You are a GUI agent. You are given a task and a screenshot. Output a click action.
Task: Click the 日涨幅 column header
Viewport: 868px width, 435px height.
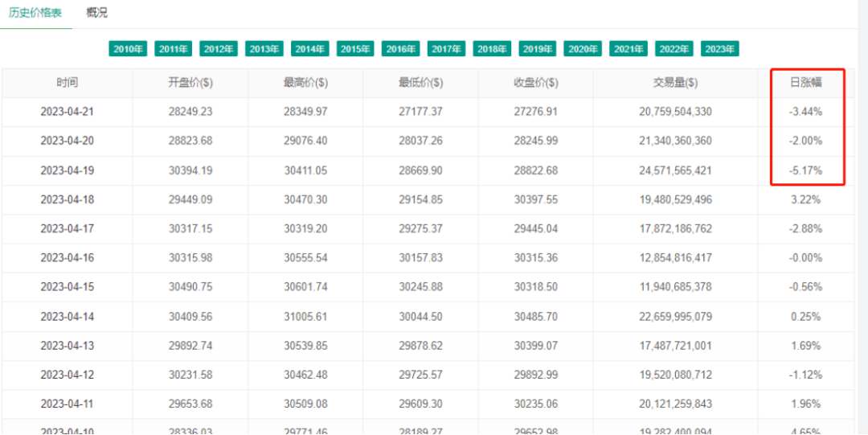[x=806, y=83]
